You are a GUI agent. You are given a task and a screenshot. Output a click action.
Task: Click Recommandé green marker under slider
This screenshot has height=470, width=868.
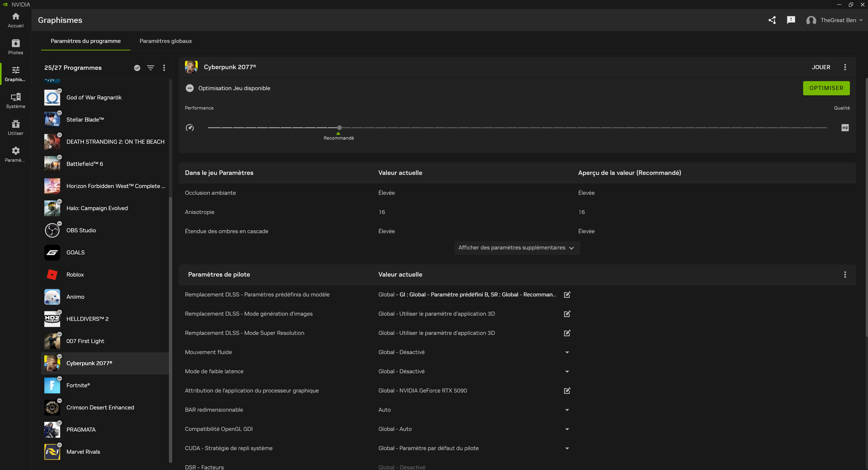click(338, 133)
